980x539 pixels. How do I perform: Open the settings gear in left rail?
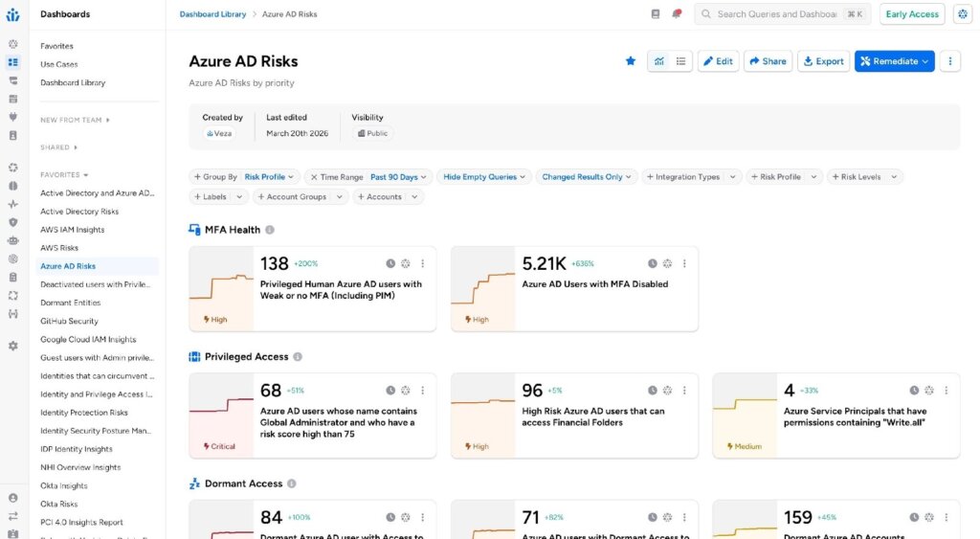click(12, 346)
